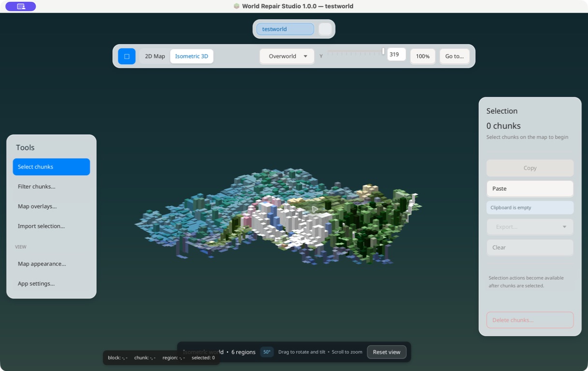Click the 'selected: 0' status entry
Viewport: 588px width, 371px height.
(x=203, y=358)
